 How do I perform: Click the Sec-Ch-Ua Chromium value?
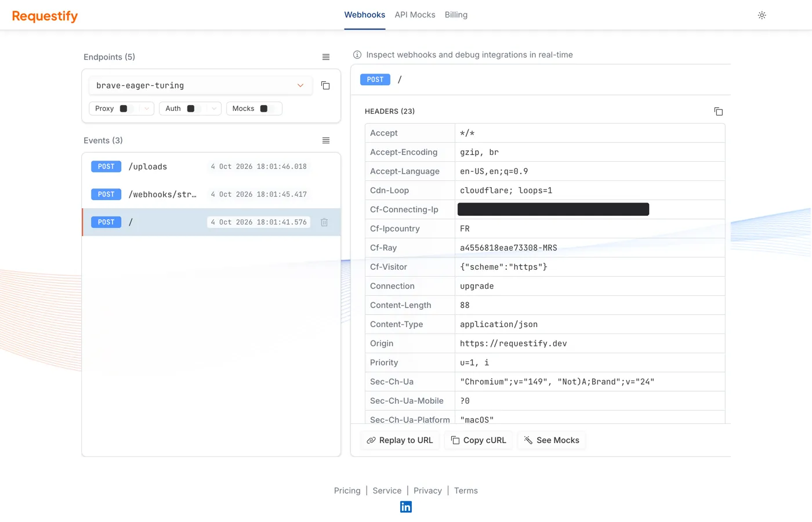557,382
